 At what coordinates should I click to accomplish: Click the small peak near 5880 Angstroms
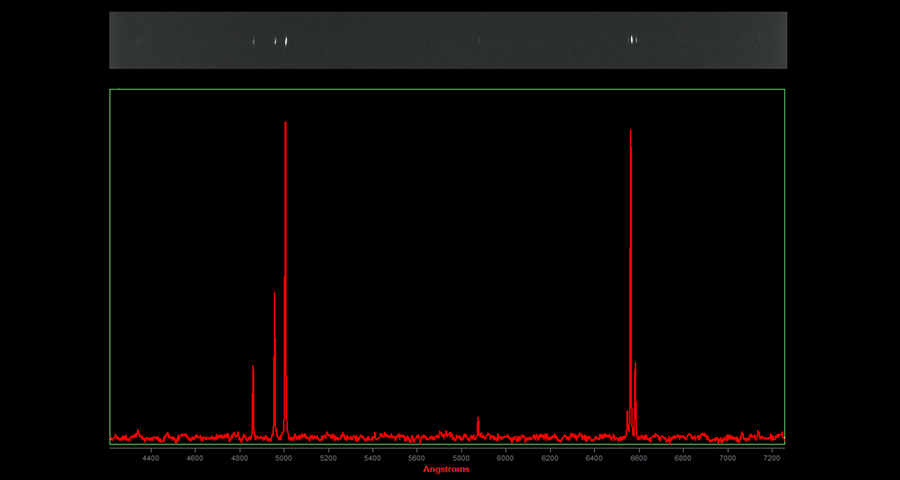(x=478, y=419)
